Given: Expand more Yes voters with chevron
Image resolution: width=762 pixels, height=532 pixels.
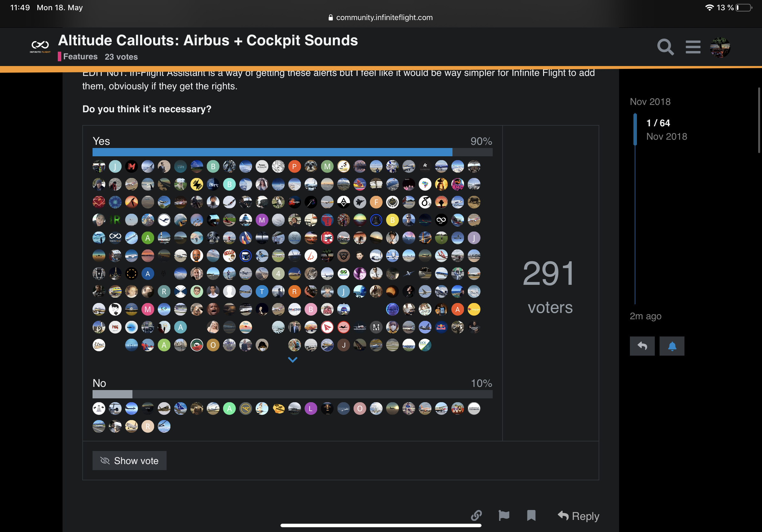Looking at the screenshot, I should coord(292,359).
